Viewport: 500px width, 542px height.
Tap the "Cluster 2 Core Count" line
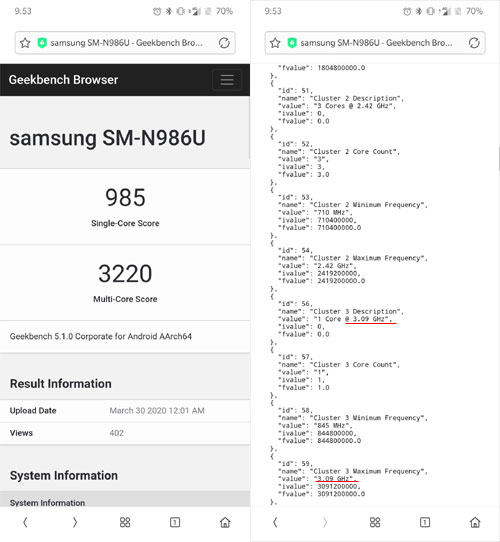339,152
